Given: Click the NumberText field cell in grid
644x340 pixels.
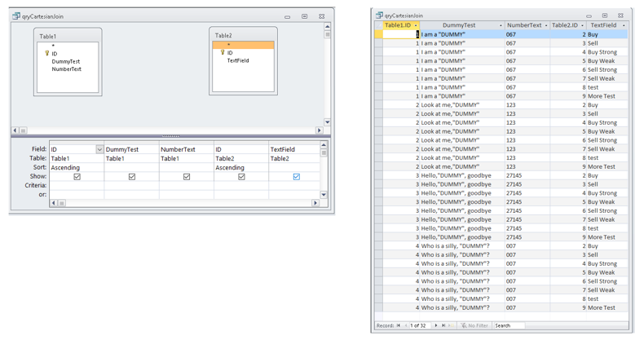Looking at the screenshot, I should click(187, 149).
